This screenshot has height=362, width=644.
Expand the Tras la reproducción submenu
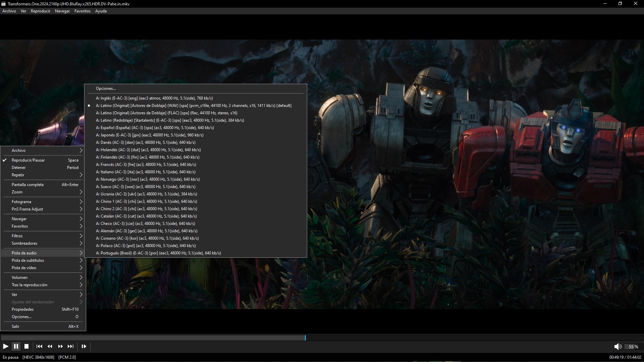click(x=43, y=285)
